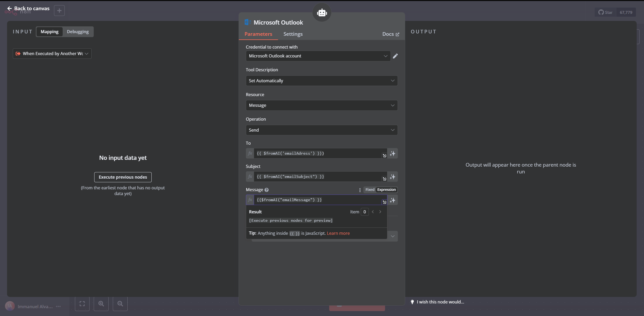Open expanded editor for Message expression
This screenshot has height=316, width=644.
[x=384, y=202]
